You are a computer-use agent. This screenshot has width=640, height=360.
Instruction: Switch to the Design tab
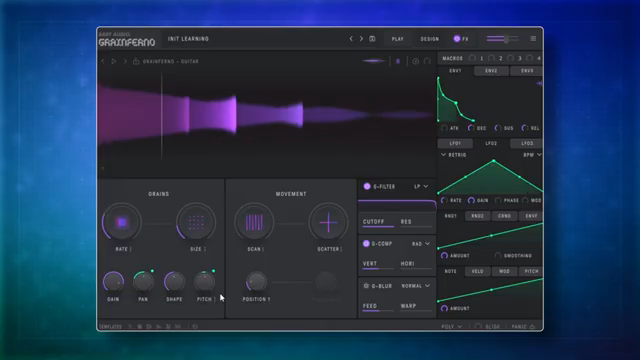(430, 39)
